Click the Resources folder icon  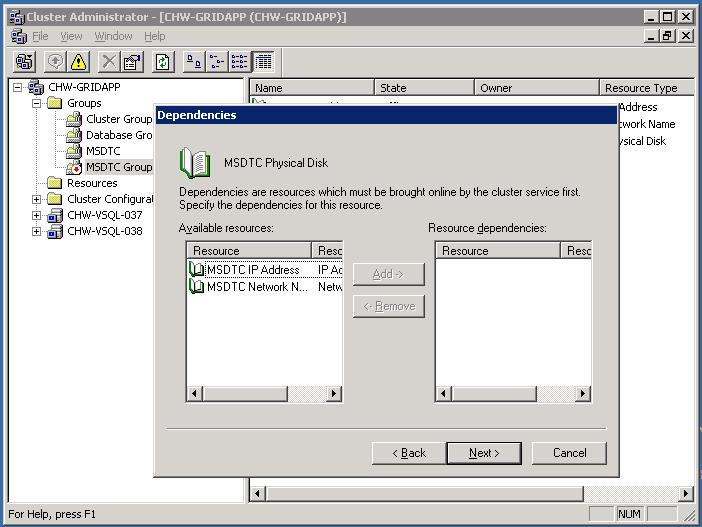pos(55,183)
